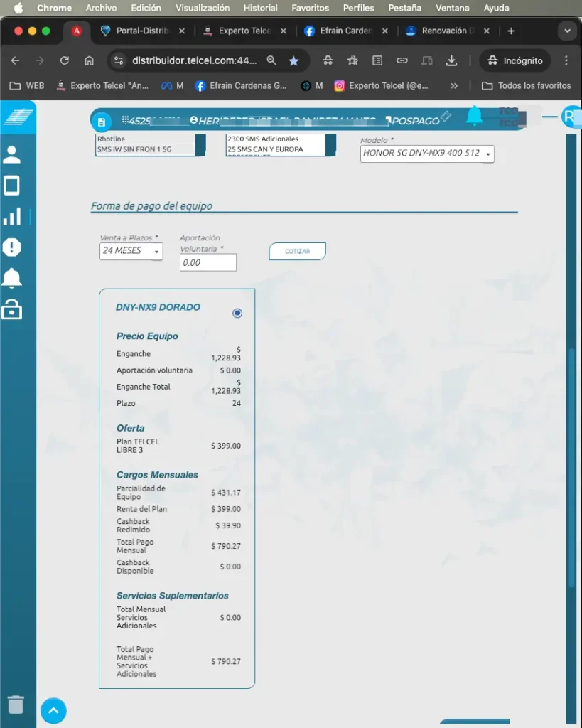Viewport: 582px width, 728px height.
Task: Switch to the Portal-Distrib tab
Action: [x=142, y=31]
